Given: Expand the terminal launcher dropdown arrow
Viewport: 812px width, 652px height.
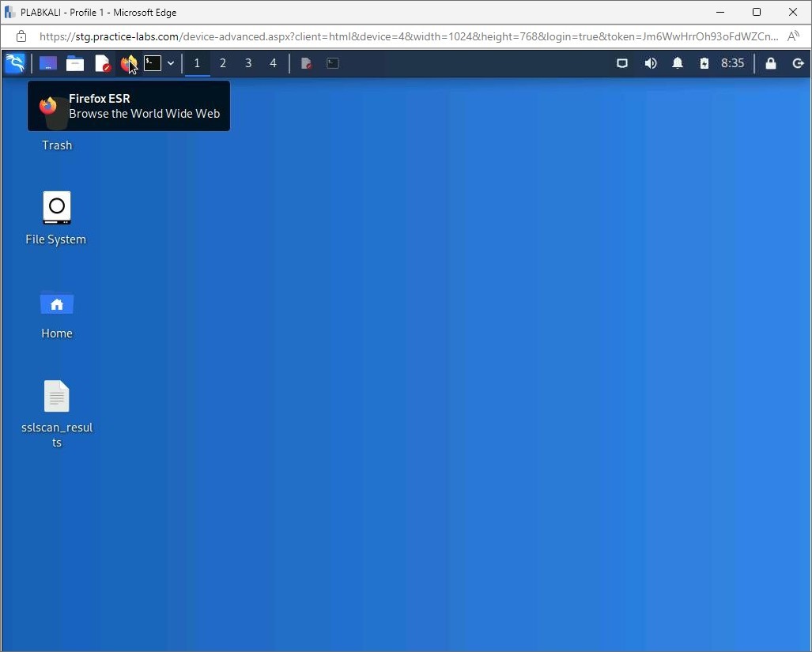Looking at the screenshot, I should click(x=171, y=63).
